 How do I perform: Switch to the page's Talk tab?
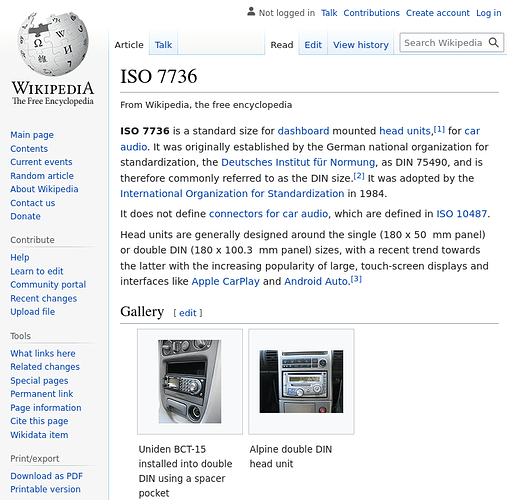pos(163,45)
